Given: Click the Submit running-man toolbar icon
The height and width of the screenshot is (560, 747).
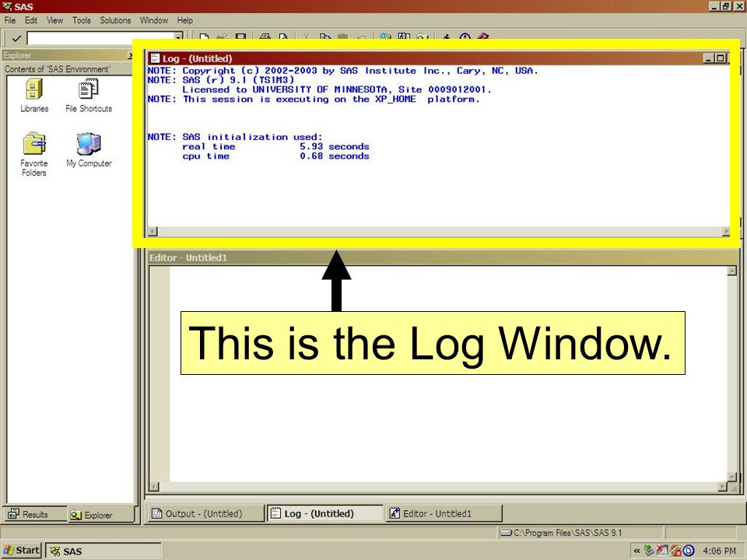Looking at the screenshot, I should pos(447,37).
